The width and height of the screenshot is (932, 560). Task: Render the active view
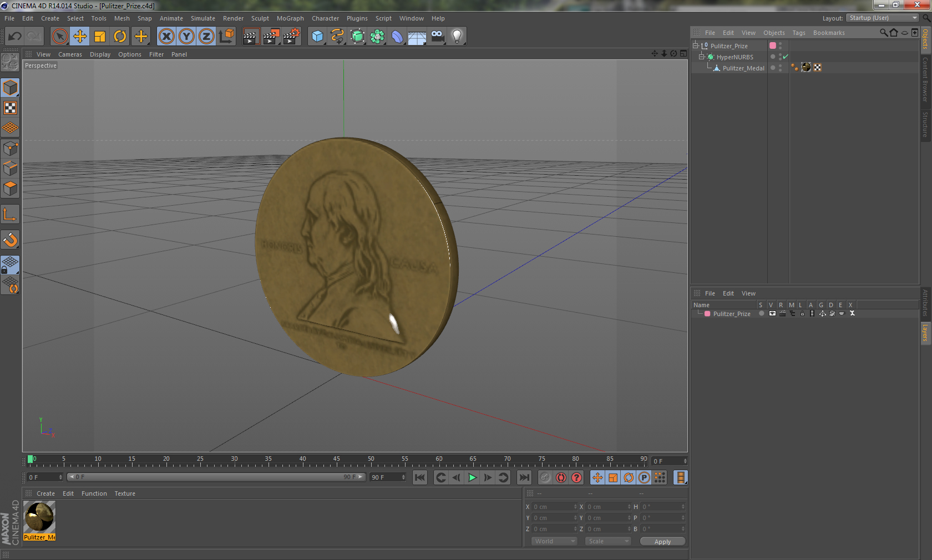(x=251, y=37)
